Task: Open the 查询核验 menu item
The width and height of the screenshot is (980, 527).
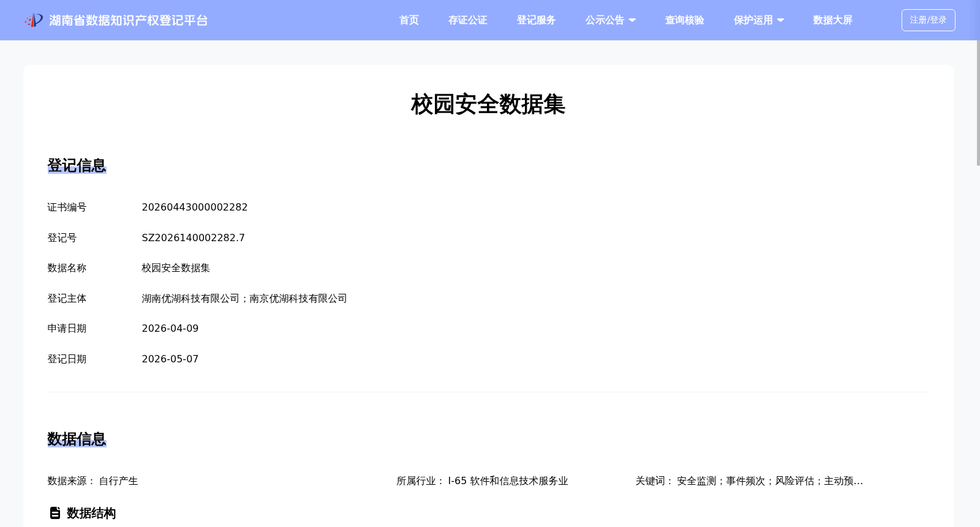Action: click(x=685, y=20)
